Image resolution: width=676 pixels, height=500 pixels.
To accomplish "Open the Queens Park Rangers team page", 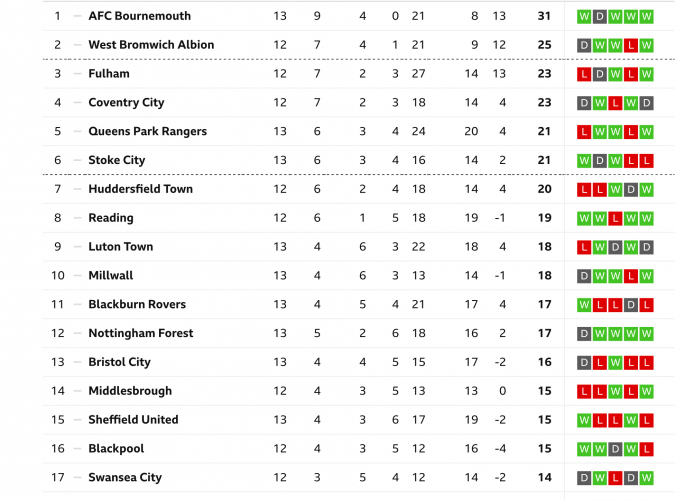I will (147, 132).
